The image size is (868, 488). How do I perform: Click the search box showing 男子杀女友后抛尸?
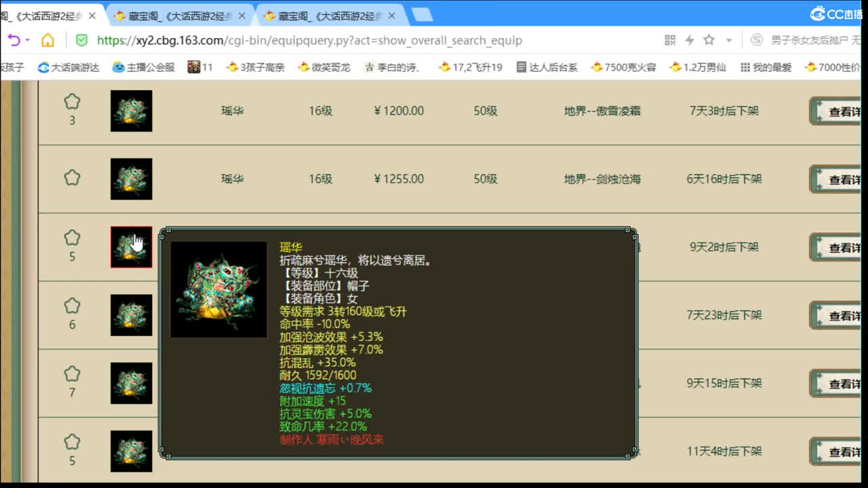click(x=815, y=40)
